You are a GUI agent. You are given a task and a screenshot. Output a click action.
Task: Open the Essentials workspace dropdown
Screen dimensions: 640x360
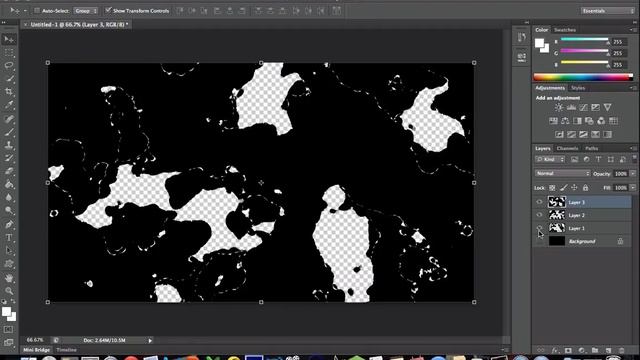(x=607, y=11)
